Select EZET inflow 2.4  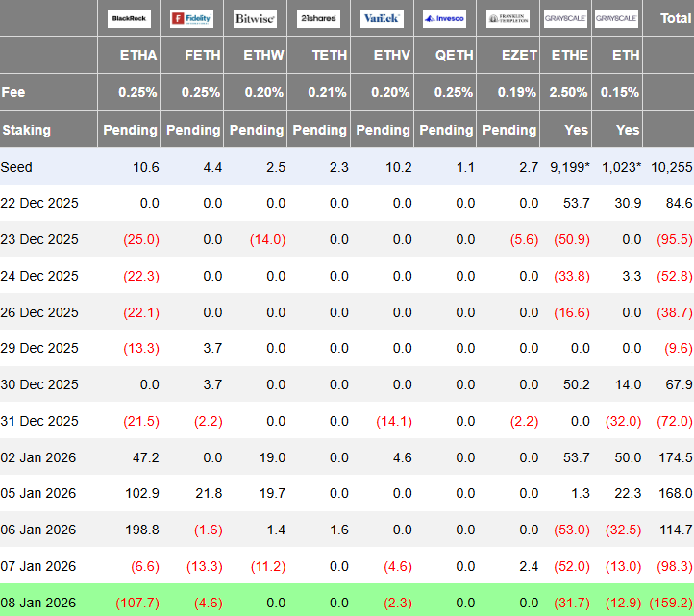pos(529,566)
